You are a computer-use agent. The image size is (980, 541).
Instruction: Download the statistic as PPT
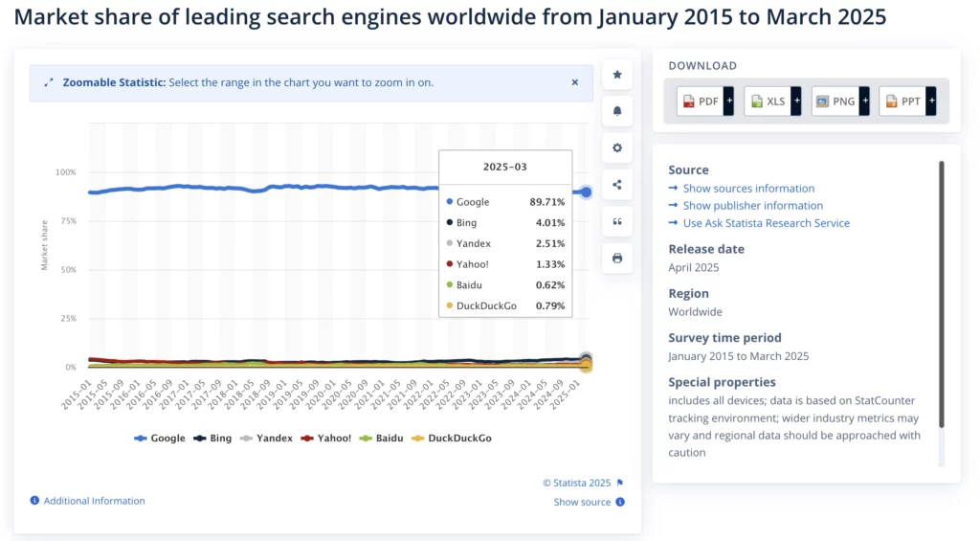tap(902, 101)
